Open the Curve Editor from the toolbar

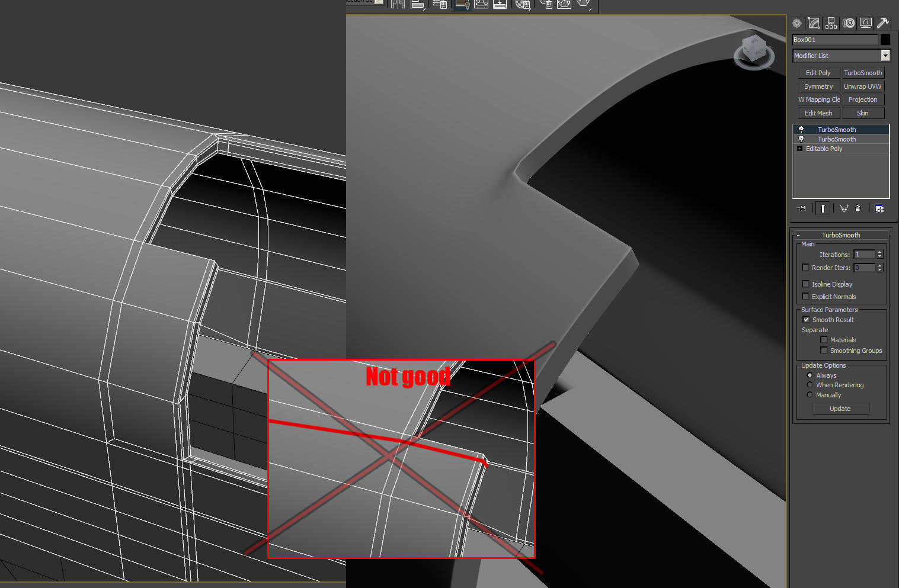pyautogui.click(x=481, y=5)
